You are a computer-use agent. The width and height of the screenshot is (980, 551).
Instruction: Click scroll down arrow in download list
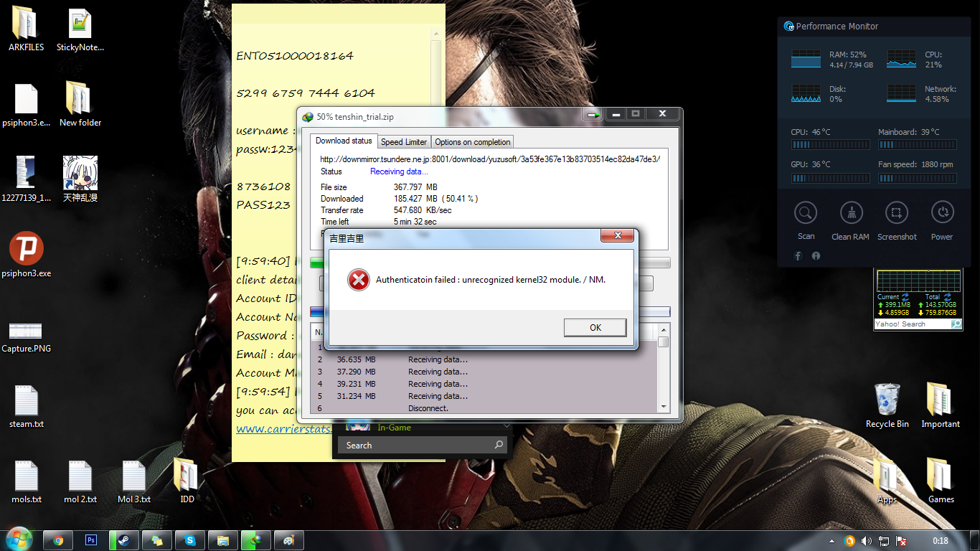[664, 407]
